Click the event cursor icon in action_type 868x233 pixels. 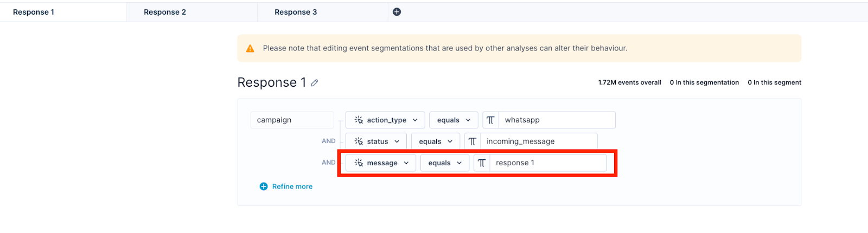(359, 120)
